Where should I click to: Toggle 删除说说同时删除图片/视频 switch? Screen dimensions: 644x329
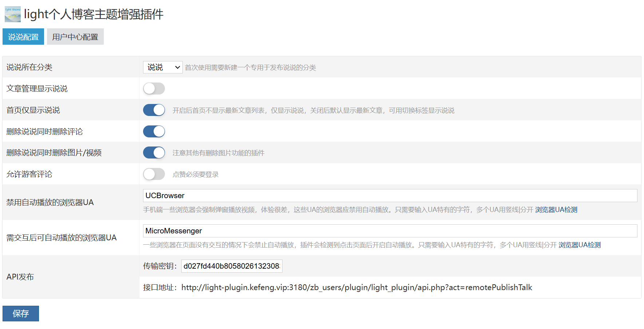click(x=154, y=153)
